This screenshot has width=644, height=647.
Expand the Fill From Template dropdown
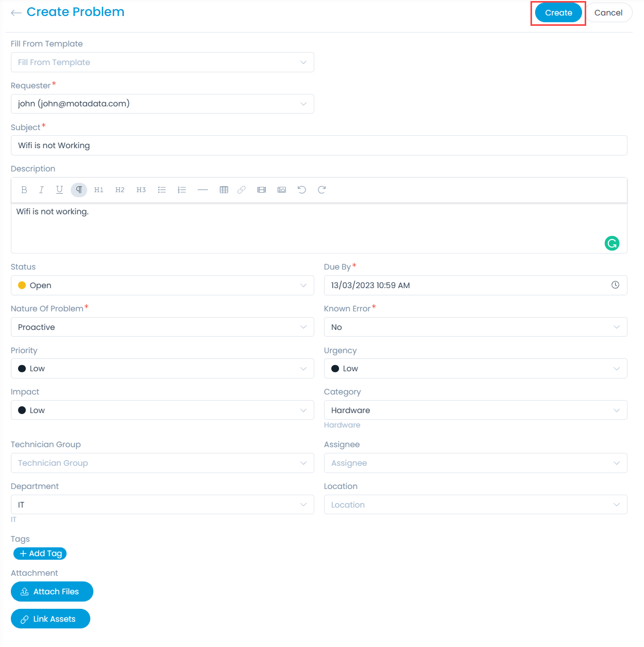162,62
